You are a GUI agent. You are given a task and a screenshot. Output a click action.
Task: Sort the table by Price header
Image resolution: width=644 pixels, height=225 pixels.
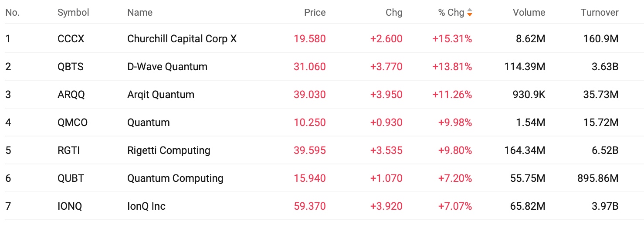[x=315, y=13]
